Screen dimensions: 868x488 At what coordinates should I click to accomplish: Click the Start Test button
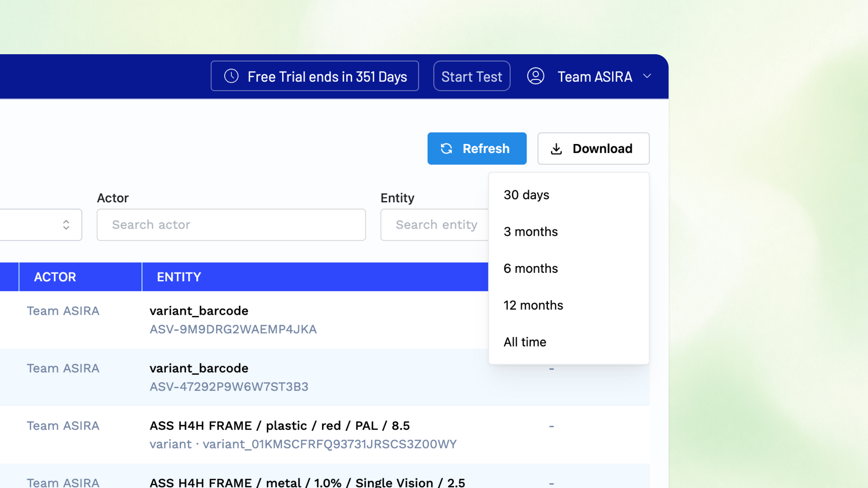click(x=472, y=76)
